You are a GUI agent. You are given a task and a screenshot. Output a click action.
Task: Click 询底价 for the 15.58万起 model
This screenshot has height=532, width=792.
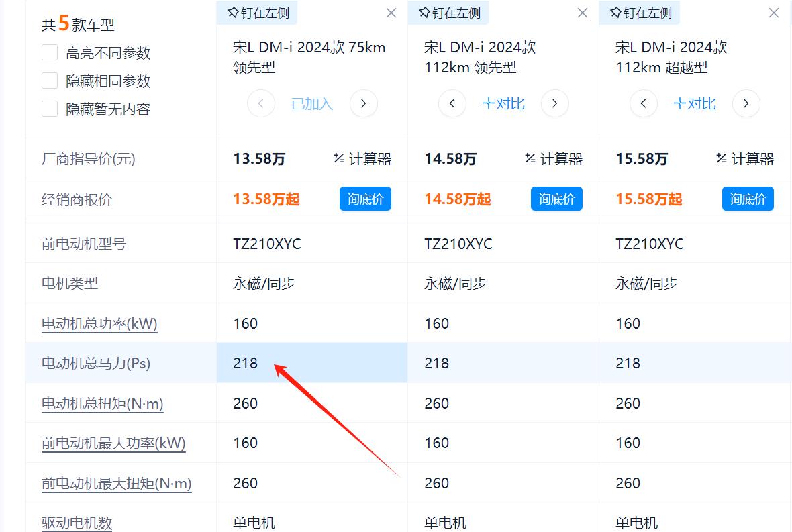pos(748,199)
